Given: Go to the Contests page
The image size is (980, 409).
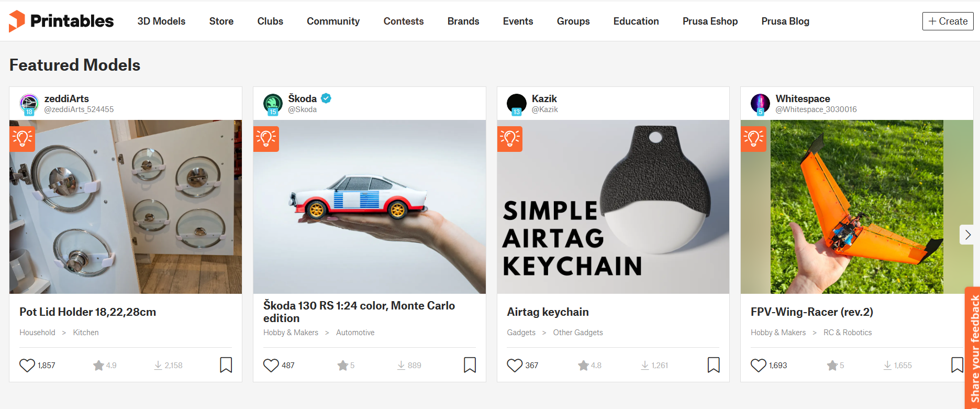Looking at the screenshot, I should click(403, 21).
